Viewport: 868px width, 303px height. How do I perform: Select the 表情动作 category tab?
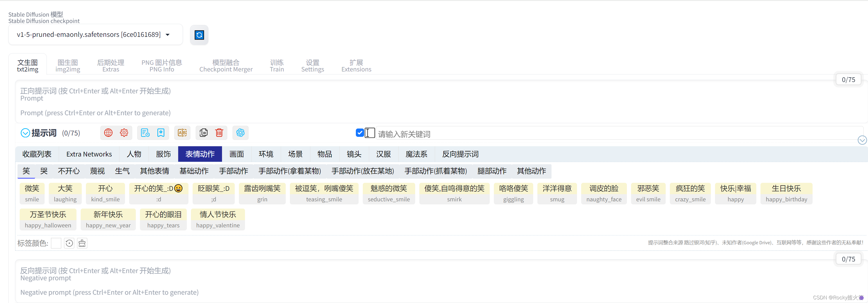coord(200,154)
